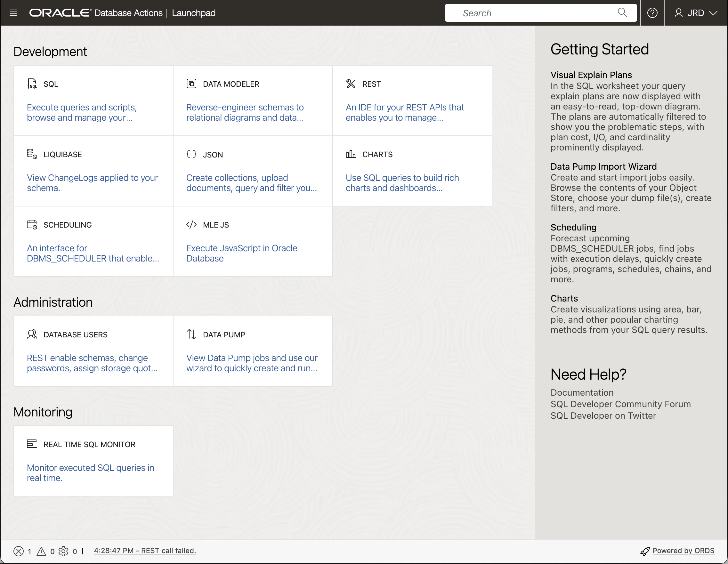
Task: Click the Data Pump arrows icon
Action: 191,334
